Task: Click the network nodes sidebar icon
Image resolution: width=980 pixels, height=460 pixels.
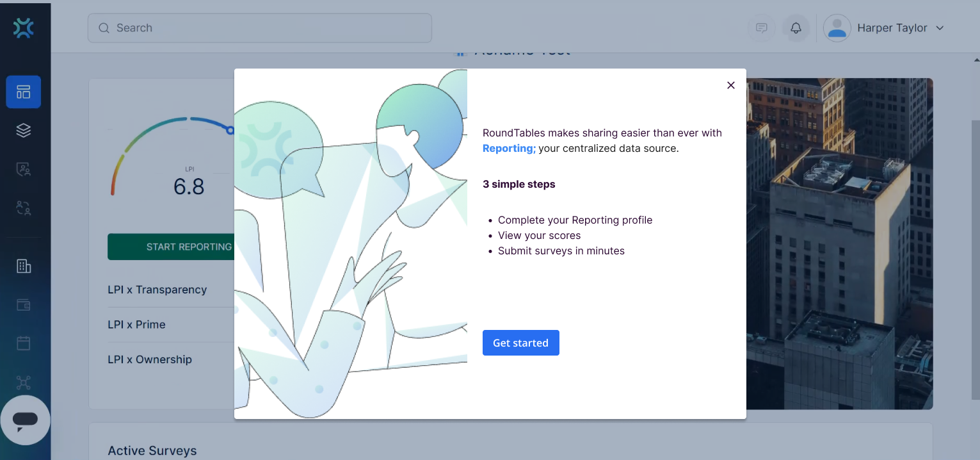Action: (x=24, y=383)
